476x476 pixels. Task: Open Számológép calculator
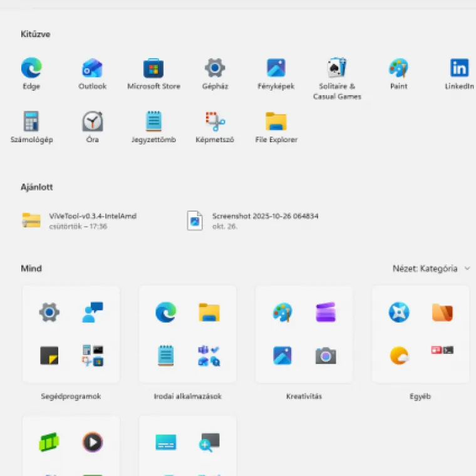[31, 127]
